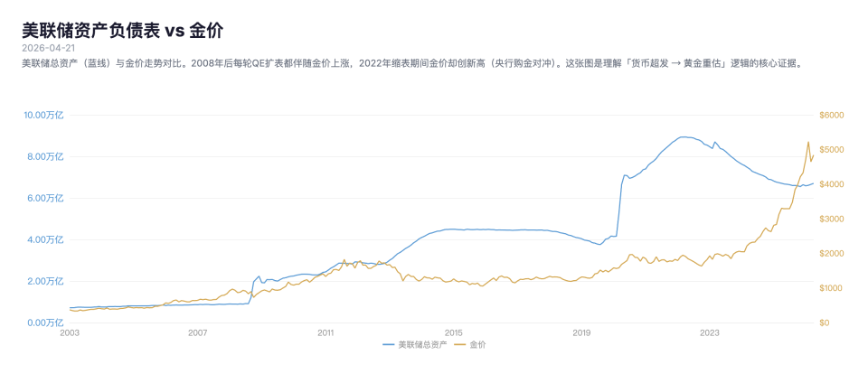The image size is (868, 374).
Task: Click the right axis label $0
Action: point(824,323)
